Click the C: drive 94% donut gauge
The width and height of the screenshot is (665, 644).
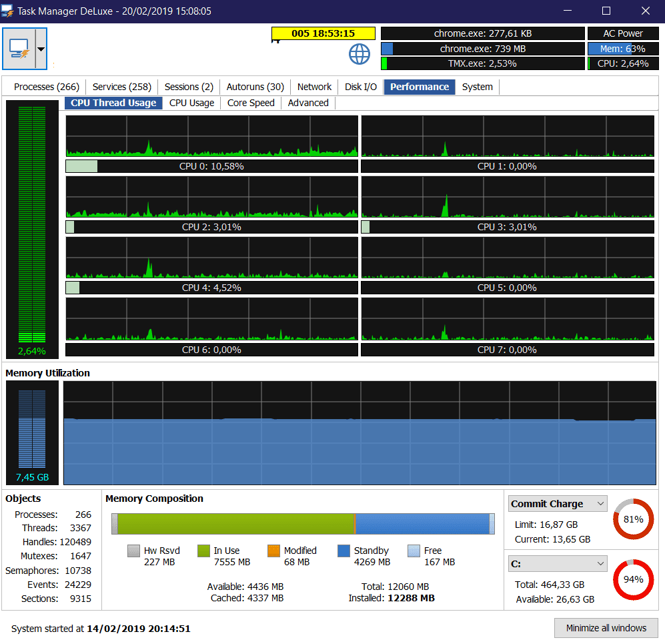(633, 579)
